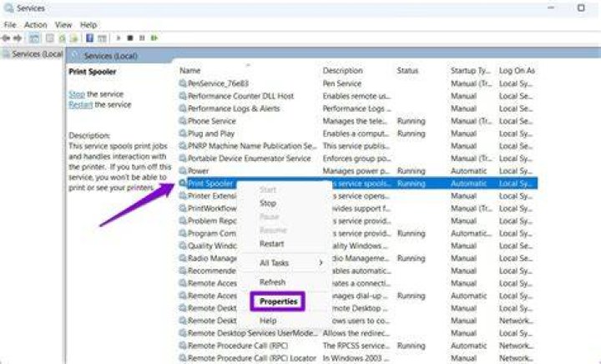Sort by the Description column header
The height and width of the screenshot is (364, 601).
click(x=343, y=70)
